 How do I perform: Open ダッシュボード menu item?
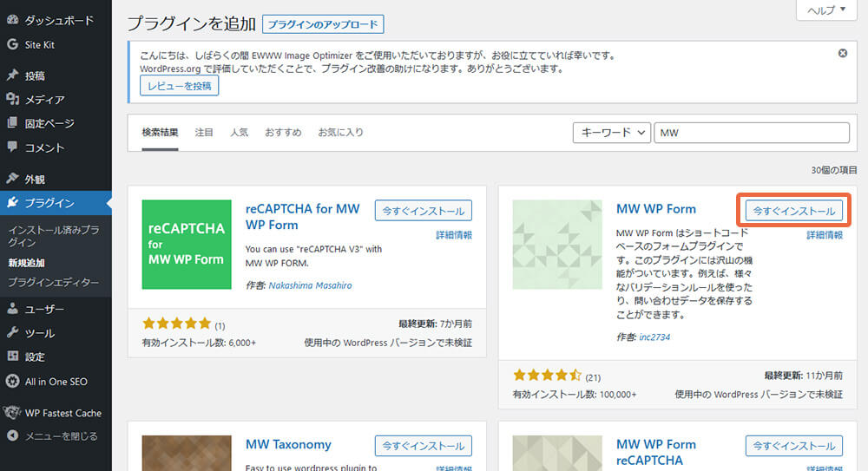(x=59, y=21)
